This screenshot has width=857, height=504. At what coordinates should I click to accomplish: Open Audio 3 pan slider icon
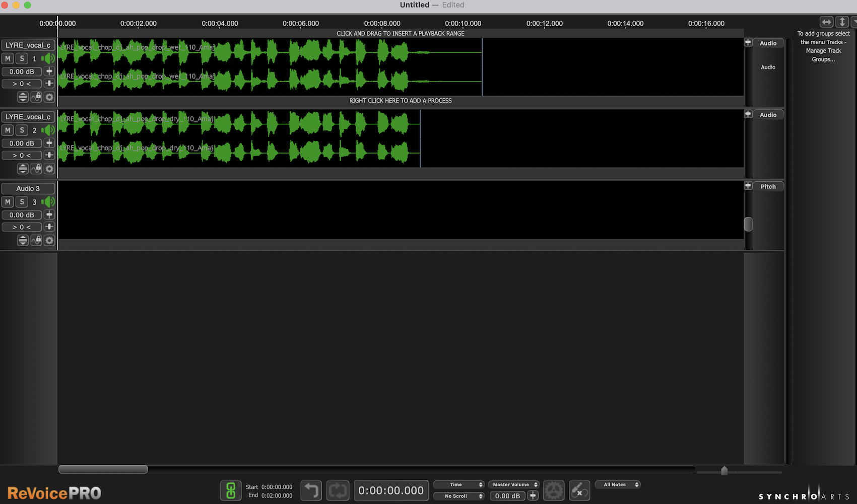(49, 227)
